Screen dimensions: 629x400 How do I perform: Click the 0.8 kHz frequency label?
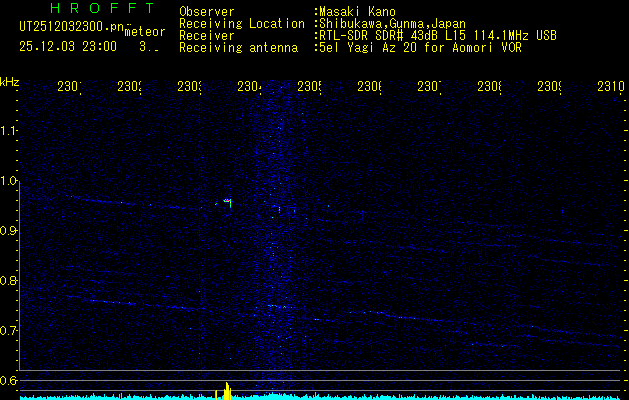pos(8,280)
